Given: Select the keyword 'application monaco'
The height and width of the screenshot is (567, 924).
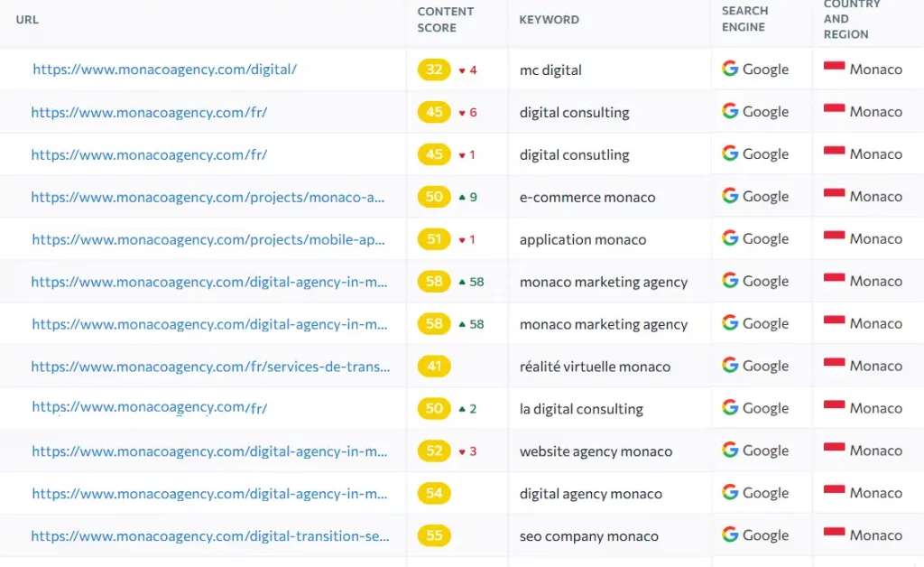Looking at the screenshot, I should [583, 240].
